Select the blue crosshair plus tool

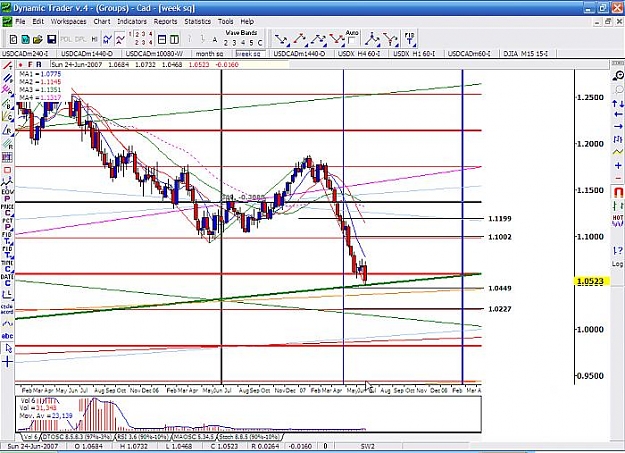pos(7,362)
